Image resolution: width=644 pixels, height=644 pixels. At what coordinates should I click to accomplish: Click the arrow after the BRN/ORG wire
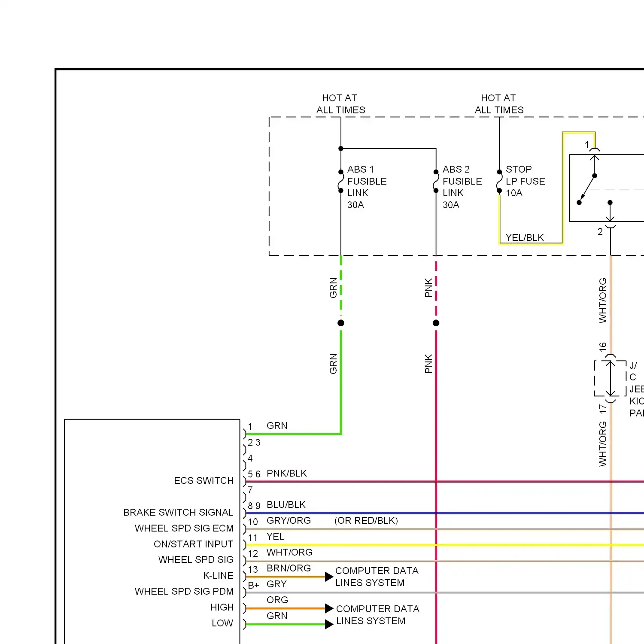point(329,577)
